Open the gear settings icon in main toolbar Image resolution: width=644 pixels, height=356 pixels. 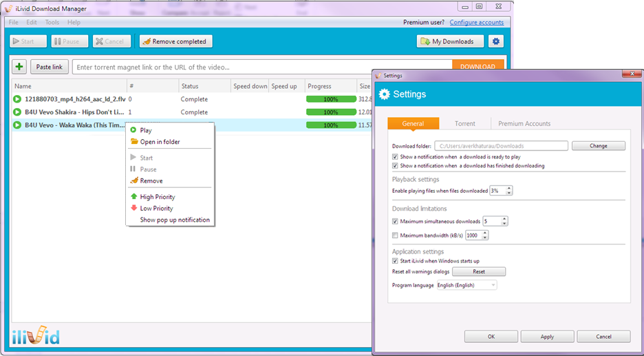[x=496, y=41]
